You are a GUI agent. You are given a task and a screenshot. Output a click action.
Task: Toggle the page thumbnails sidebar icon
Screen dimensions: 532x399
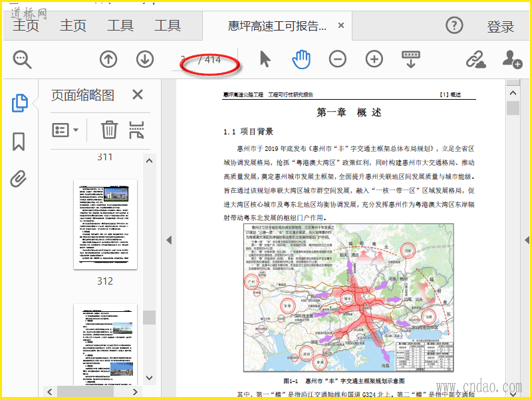(x=20, y=103)
